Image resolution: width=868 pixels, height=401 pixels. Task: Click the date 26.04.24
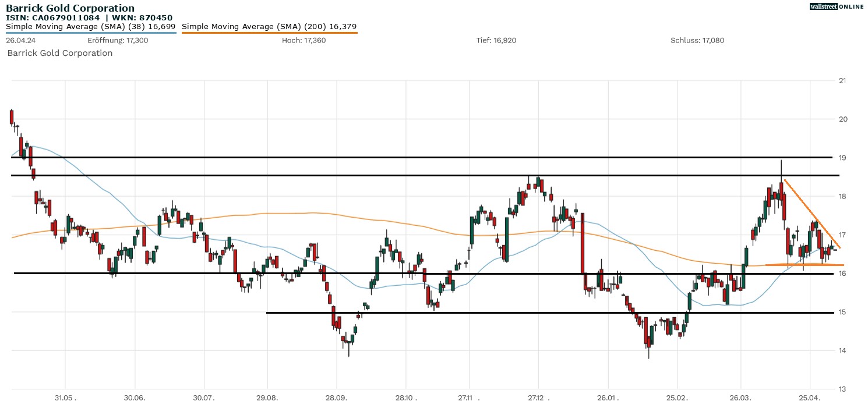[x=20, y=40]
